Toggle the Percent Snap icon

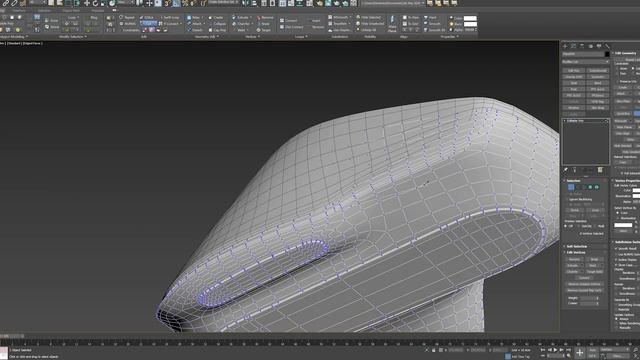click(x=185, y=3)
